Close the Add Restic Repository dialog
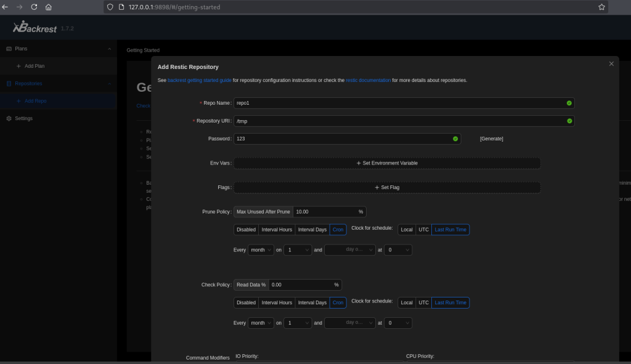Screen dimensions: 631x364 pyautogui.click(x=611, y=64)
